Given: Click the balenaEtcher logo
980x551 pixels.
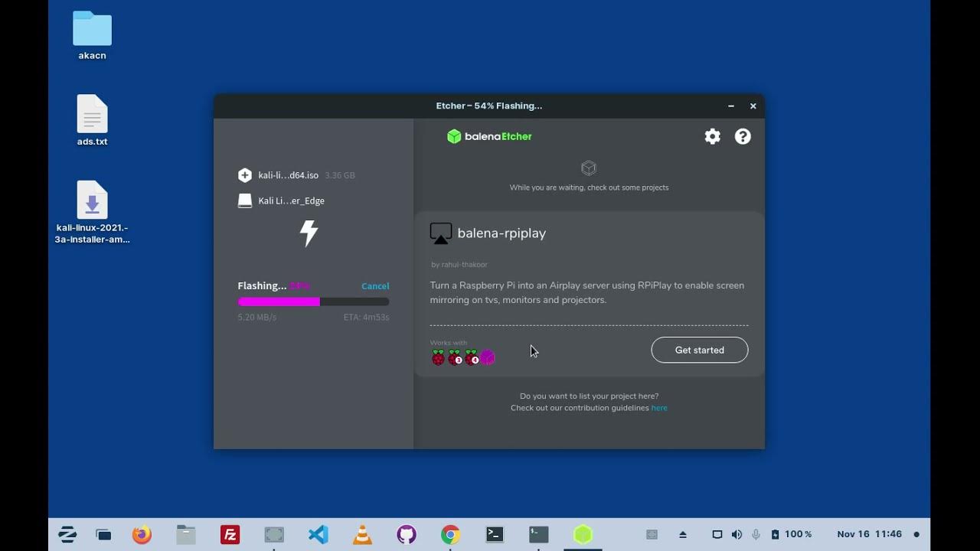Looking at the screenshot, I should (x=489, y=136).
